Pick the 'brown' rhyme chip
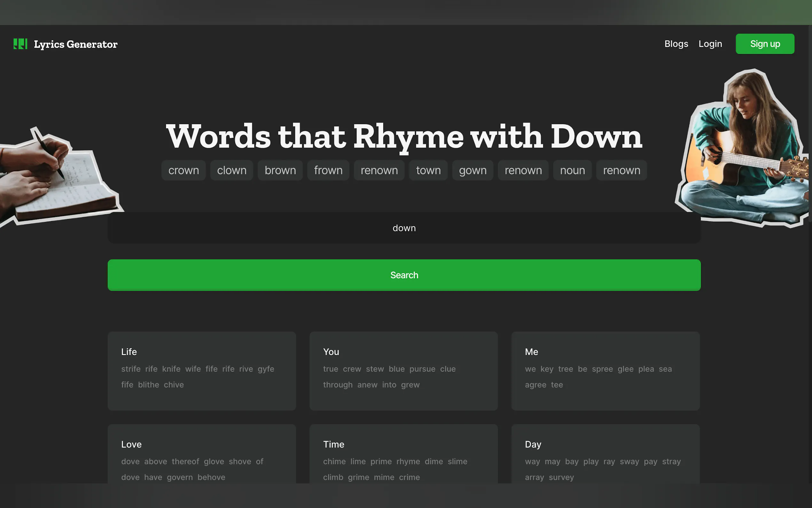This screenshot has width=812, height=508. coord(280,170)
